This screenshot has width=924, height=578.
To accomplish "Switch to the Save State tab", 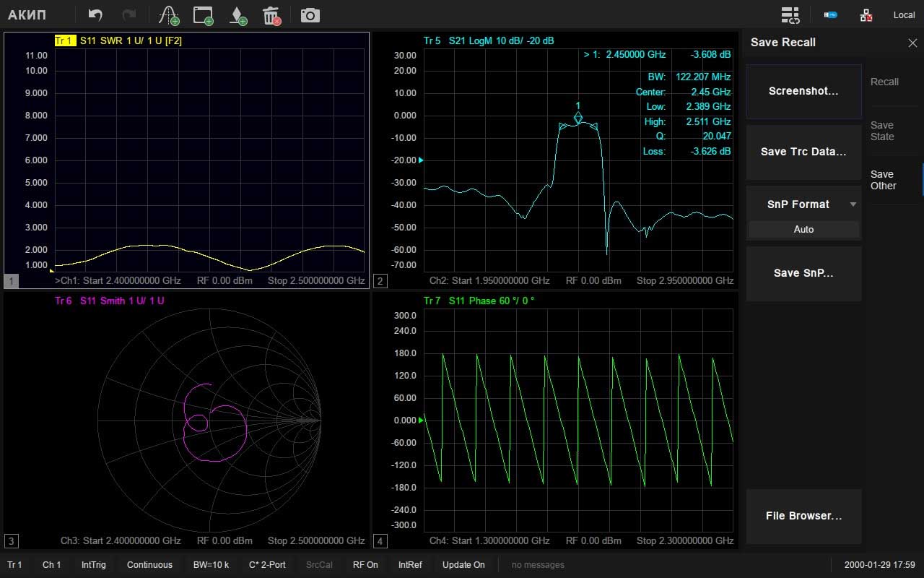I will click(x=882, y=131).
